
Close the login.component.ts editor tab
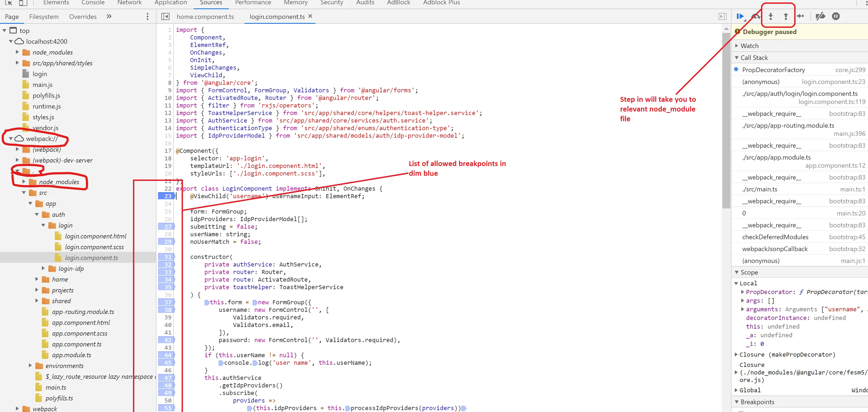click(x=310, y=16)
